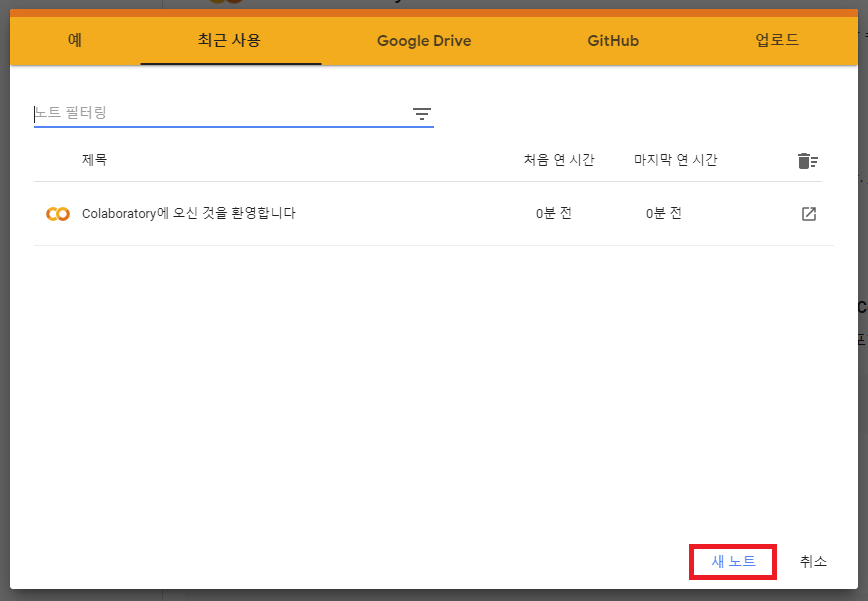Open the 업로드 tab

[x=777, y=40]
